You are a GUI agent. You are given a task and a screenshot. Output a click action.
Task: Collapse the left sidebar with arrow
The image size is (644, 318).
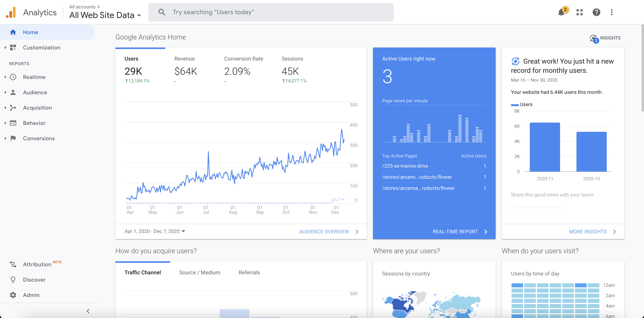[88, 311]
